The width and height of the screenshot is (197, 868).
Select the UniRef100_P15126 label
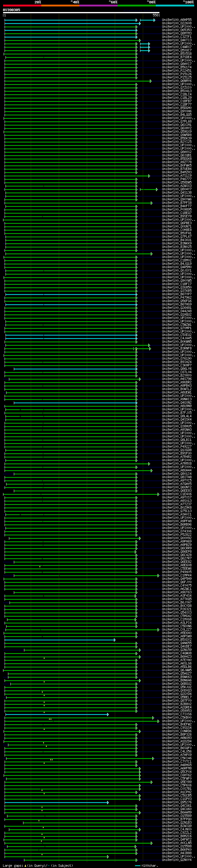click(177, 74)
